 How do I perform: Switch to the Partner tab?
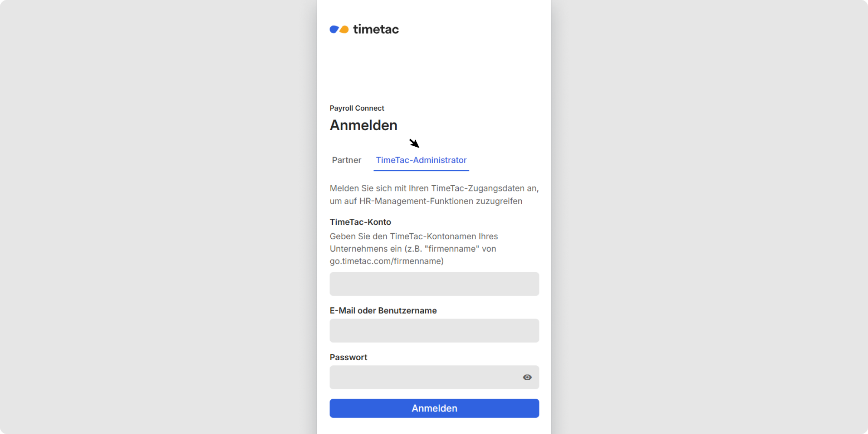[346, 160]
